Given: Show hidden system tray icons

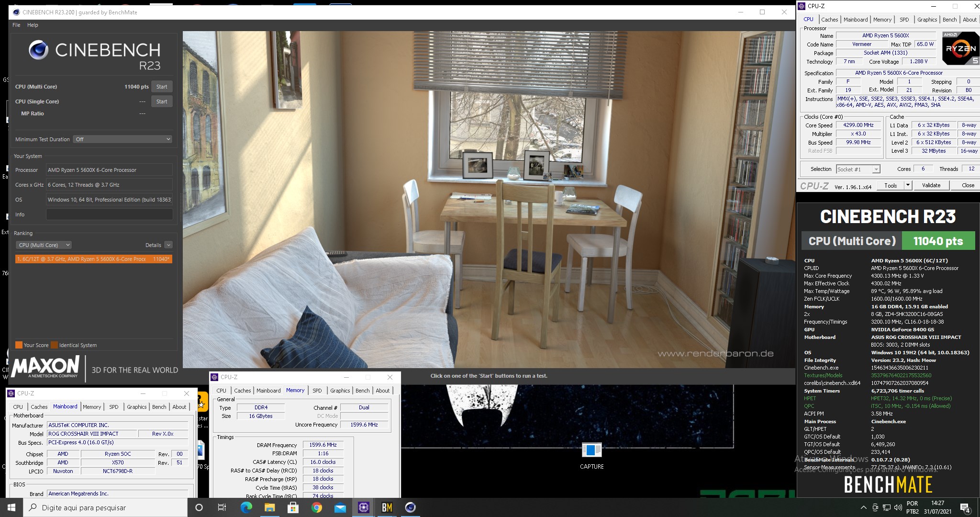Looking at the screenshot, I should (863, 508).
